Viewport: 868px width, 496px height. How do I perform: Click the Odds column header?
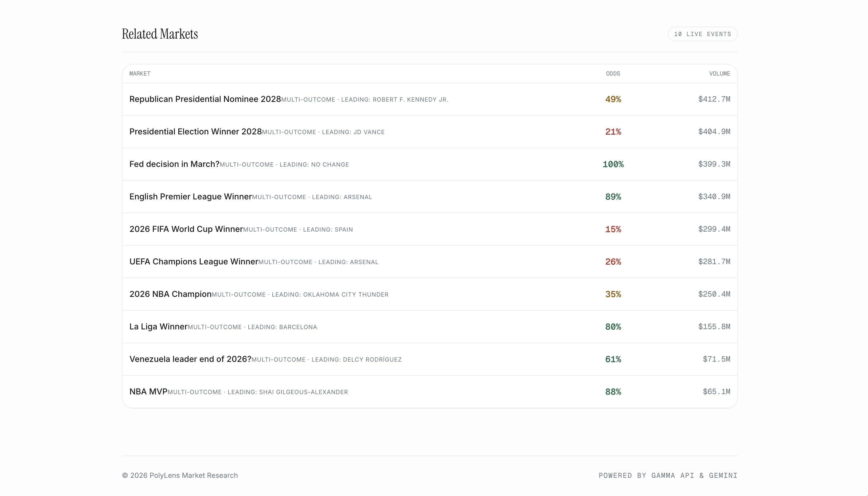[613, 73]
